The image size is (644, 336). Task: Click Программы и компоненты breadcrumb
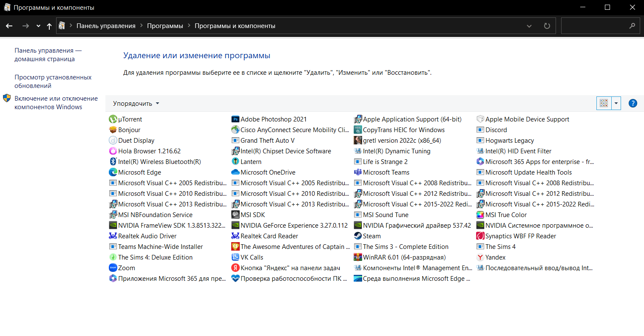coord(235,26)
